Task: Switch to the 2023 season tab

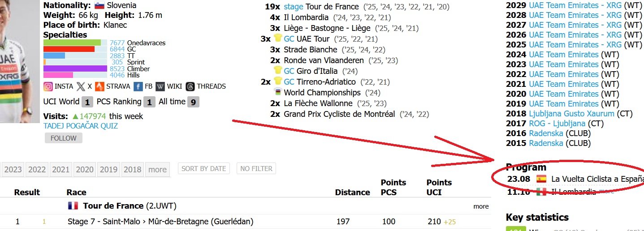Action: [13, 170]
